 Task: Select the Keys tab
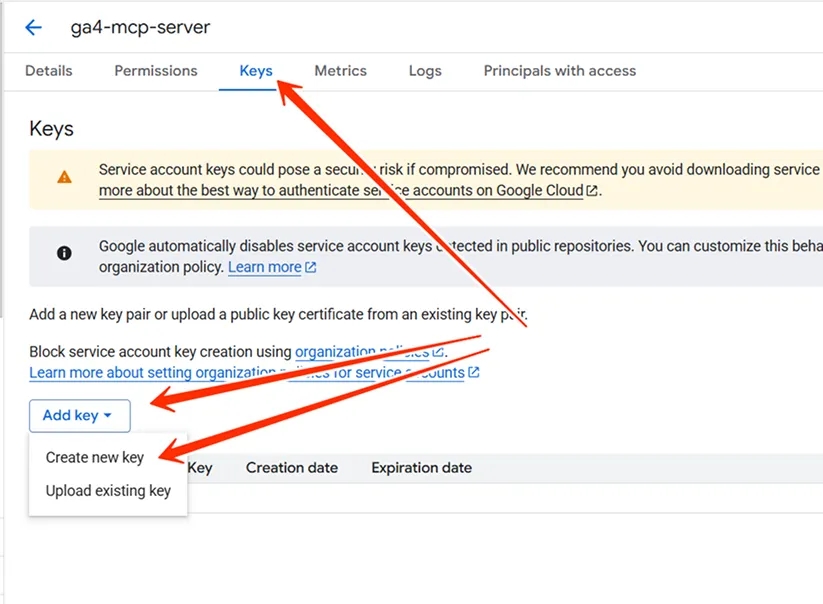click(x=256, y=71)
